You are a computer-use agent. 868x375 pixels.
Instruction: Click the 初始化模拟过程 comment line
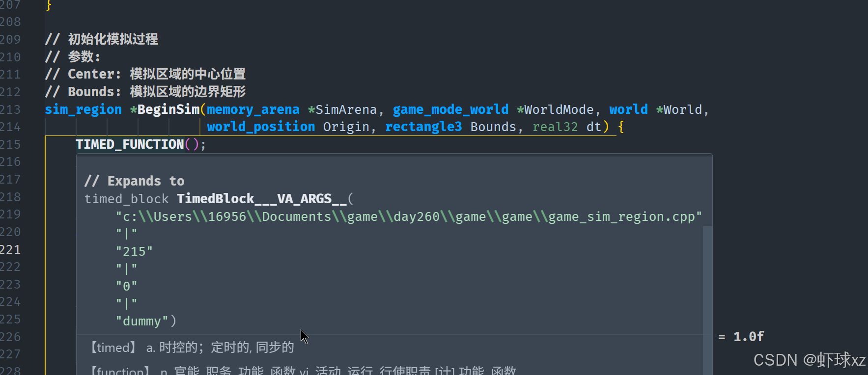click(x=101, y=39)
